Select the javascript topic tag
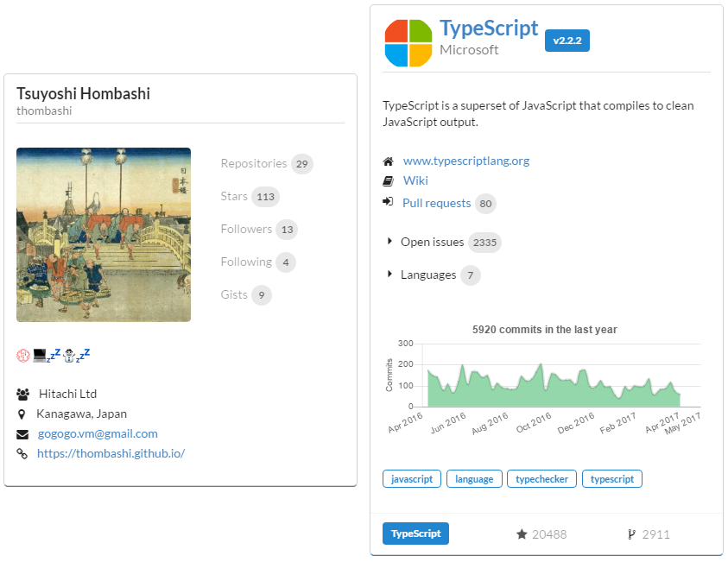The width and height of the screenshot is (728, 562). click(x=412, y=479)
